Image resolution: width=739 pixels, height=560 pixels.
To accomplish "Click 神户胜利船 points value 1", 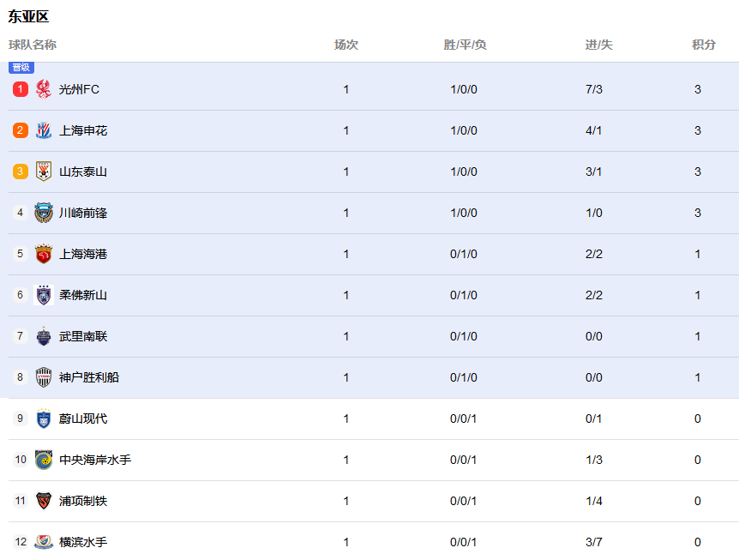I will coord(698,377).
